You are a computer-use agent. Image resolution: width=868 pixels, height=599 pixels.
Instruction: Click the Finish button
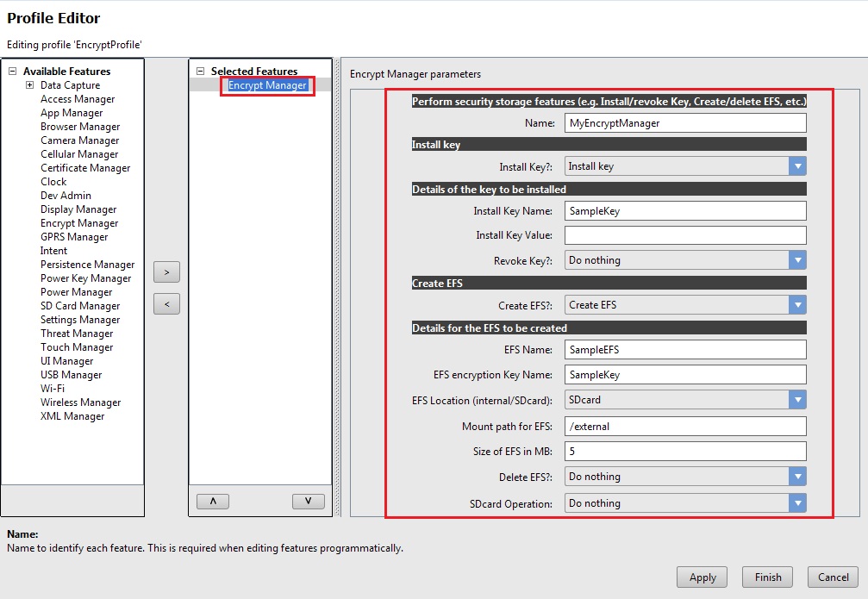(x=768, y=577)
